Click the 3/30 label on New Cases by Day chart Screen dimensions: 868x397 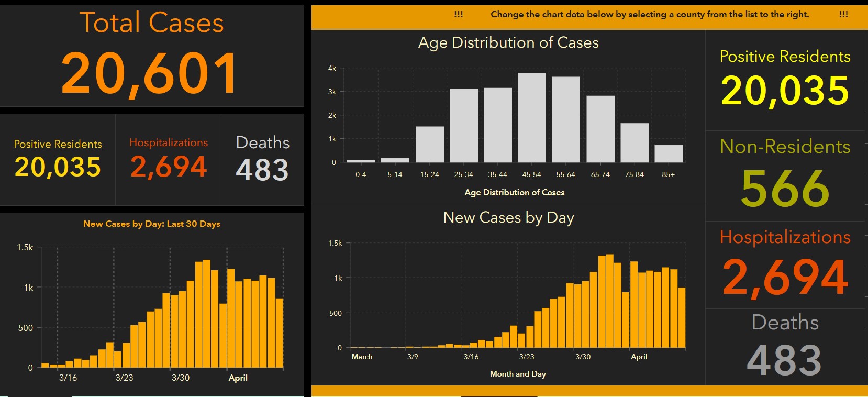point(583,357)
